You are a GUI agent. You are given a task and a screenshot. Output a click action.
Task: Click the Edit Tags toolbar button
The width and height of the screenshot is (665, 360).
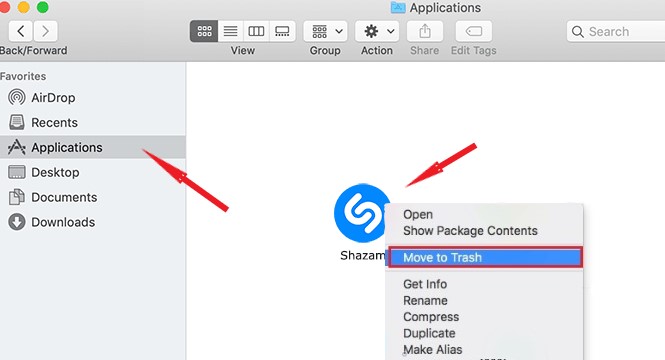(474, 31)
